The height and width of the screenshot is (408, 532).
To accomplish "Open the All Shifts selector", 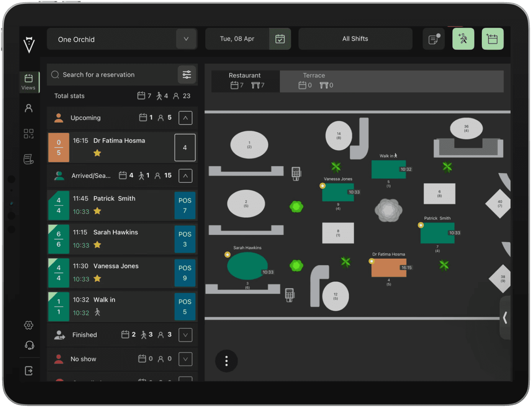I will (355, 39).
